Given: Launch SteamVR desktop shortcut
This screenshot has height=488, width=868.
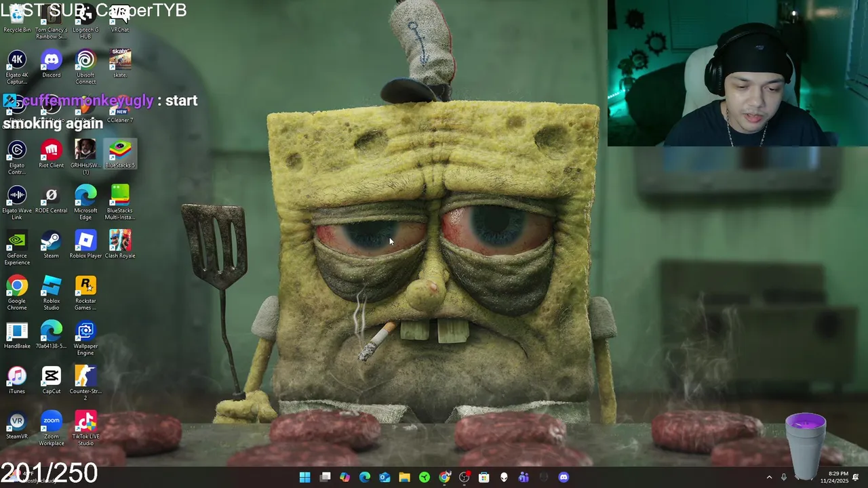Looking at the screenshot, I should coord(17,426).
